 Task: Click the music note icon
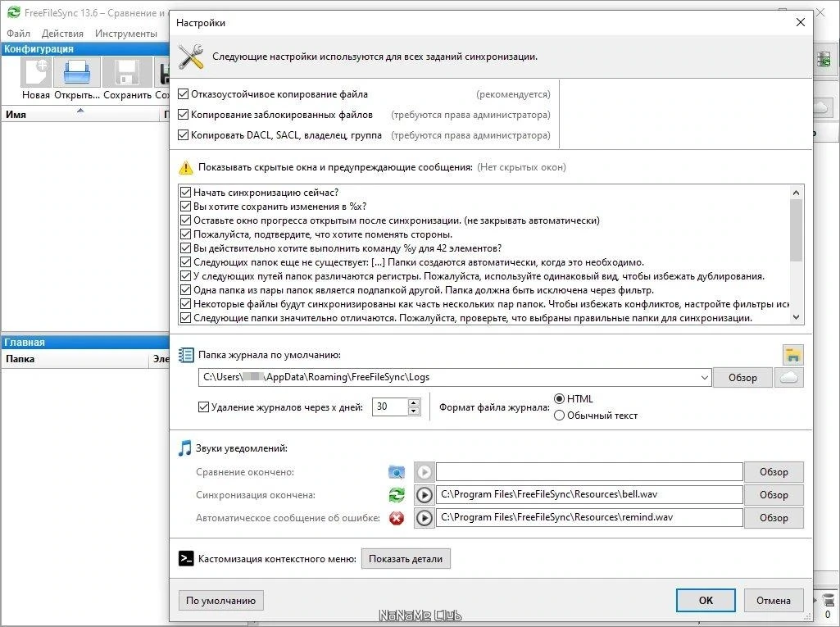pyautogui.click(x=185, y=448)
